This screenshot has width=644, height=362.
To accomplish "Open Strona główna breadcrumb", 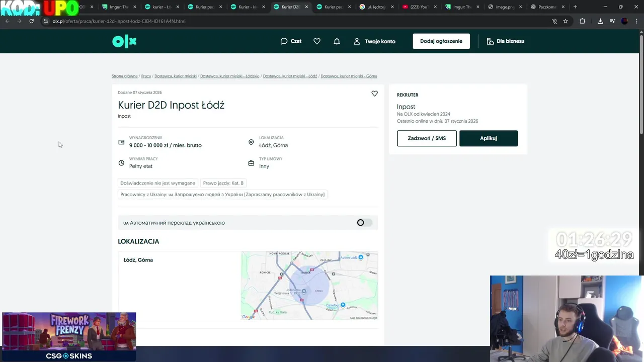I will click(124, 76).
